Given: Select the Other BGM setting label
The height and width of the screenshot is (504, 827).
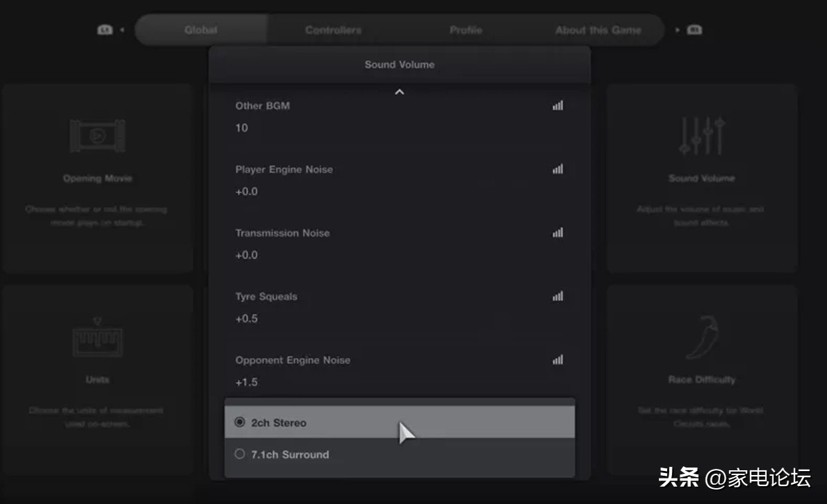Looking at the screenshot, I should [x=263, y=105].
